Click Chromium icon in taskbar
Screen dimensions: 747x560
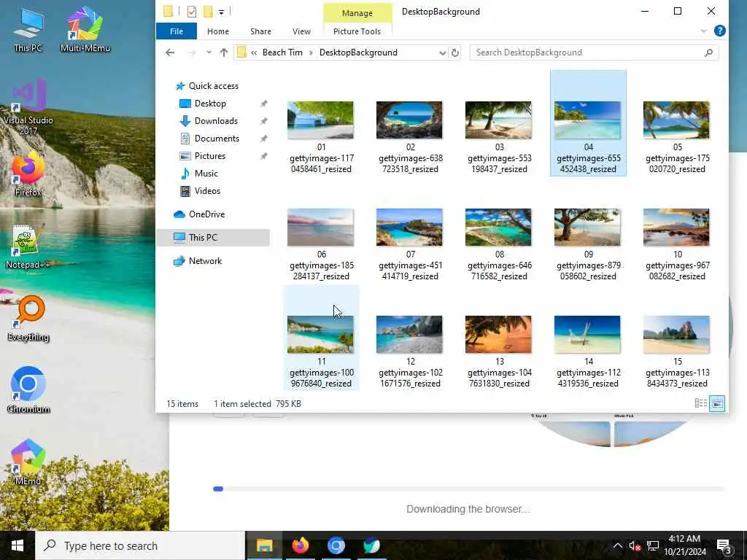336,545
